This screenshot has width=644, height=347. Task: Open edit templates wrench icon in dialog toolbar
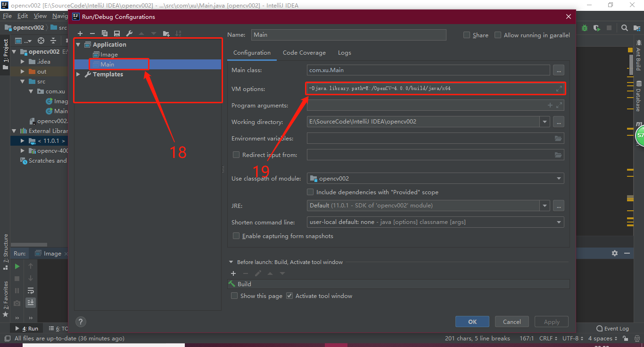[x=129, y=33]
